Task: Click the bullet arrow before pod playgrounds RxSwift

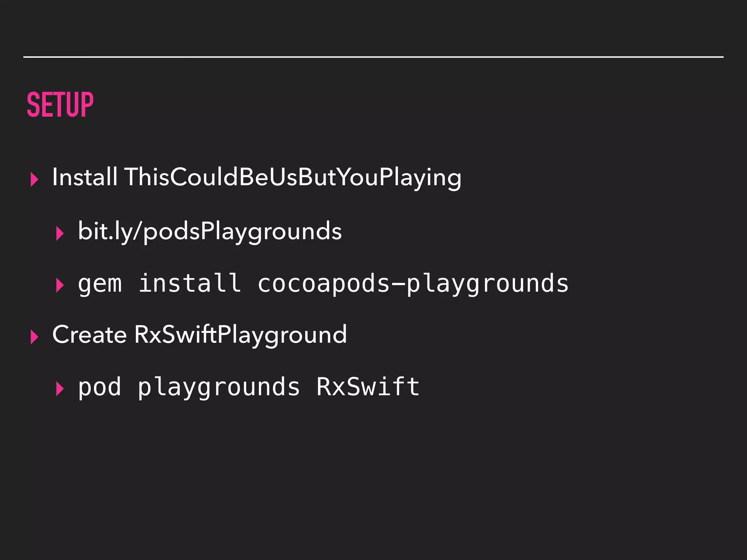Action: 60,389
